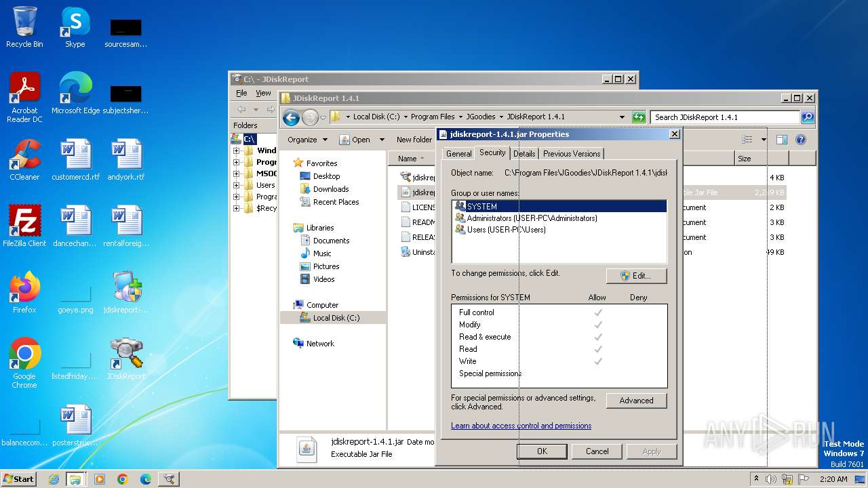Open Recent Places in Favorites
868x488 pixels.
point(336,202)
